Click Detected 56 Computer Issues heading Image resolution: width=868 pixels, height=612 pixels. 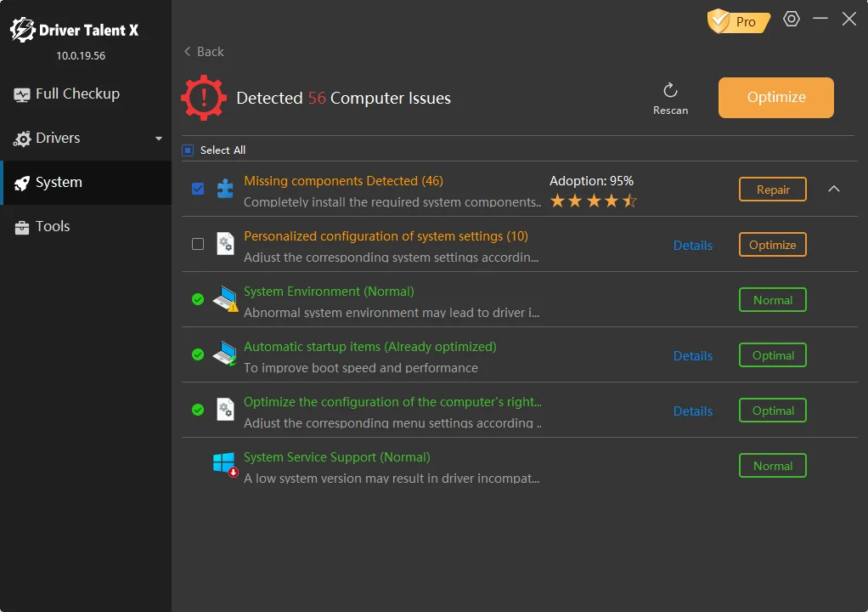tap(343, 98)
